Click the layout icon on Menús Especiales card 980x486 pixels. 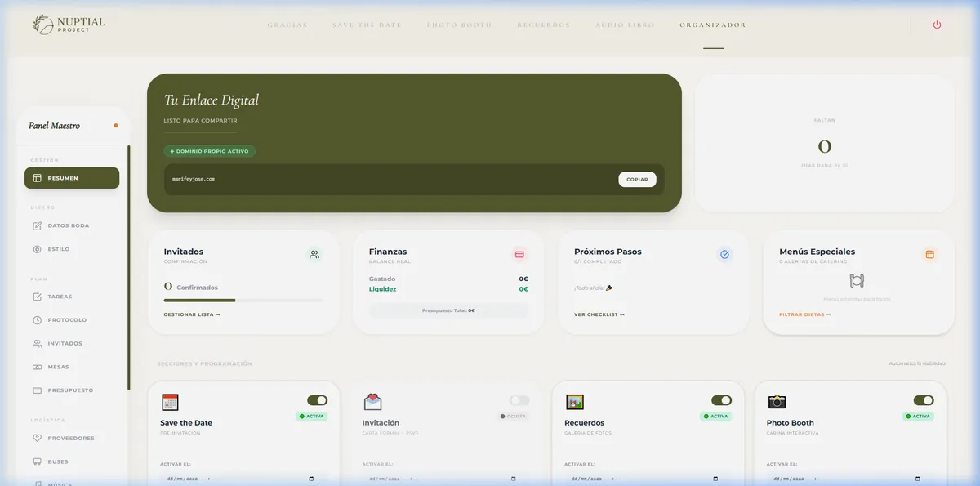coord(929,255)
